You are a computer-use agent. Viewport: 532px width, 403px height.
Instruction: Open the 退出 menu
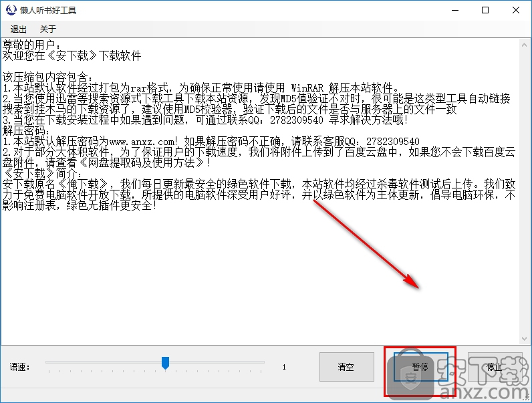click(18, 29)
